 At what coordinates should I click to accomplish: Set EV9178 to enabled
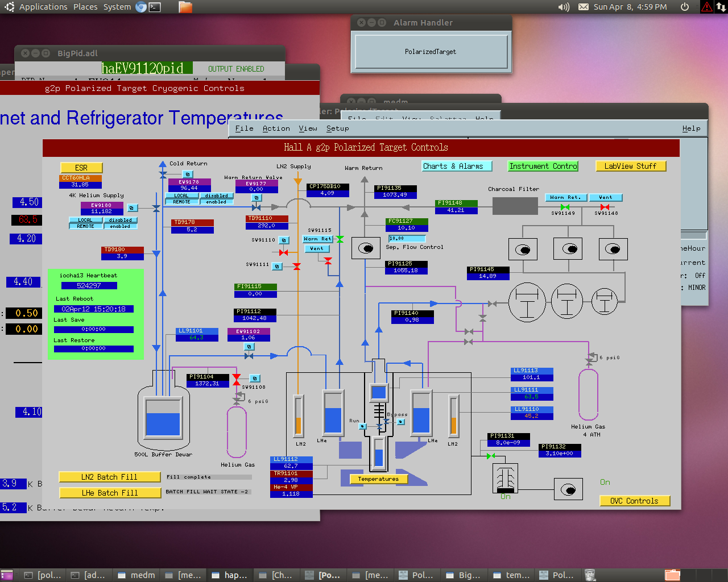216,202
